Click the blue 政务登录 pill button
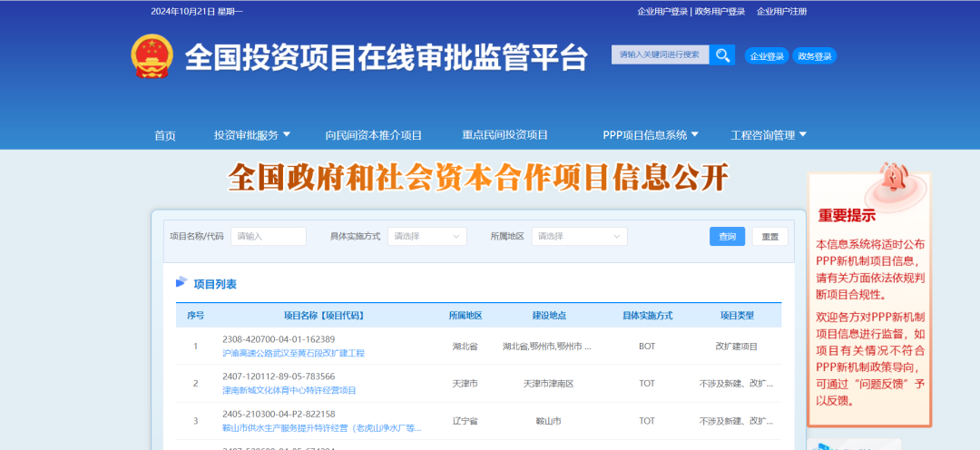 click(814, 56)
